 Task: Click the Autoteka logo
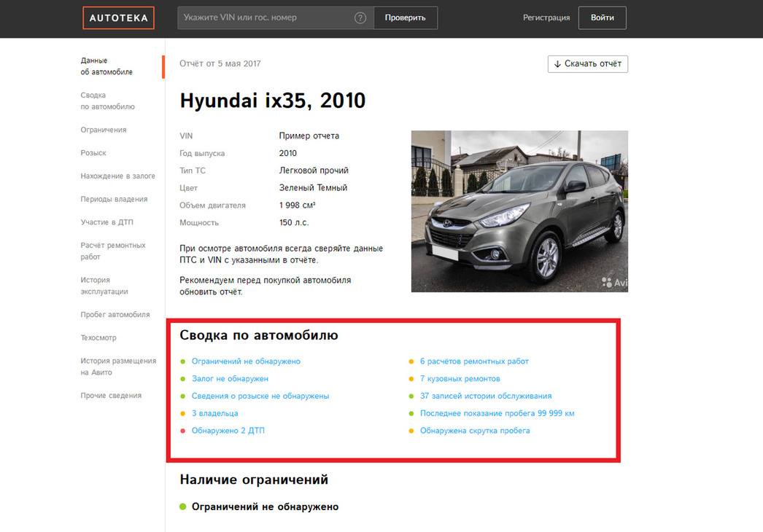[118, 18]
